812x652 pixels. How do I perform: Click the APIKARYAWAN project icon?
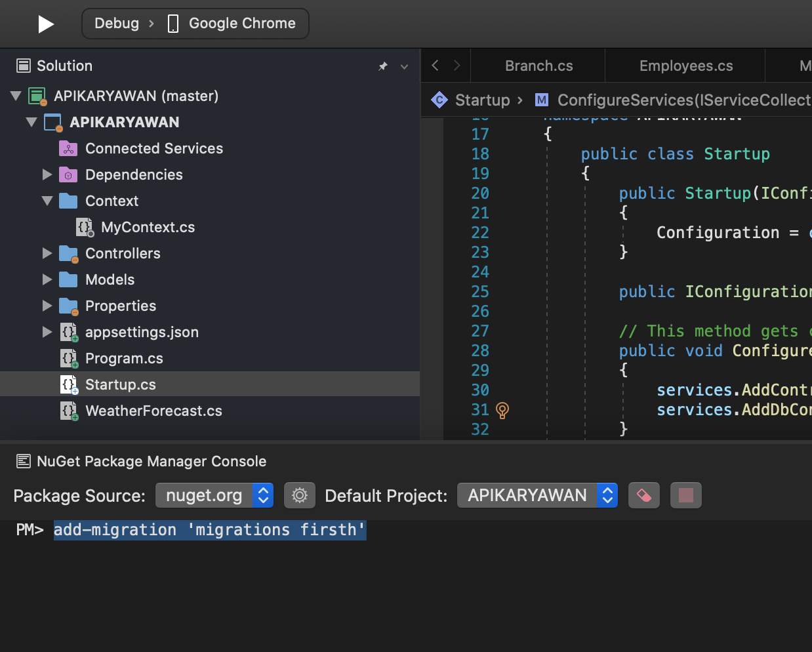click(x=52, y=123)
